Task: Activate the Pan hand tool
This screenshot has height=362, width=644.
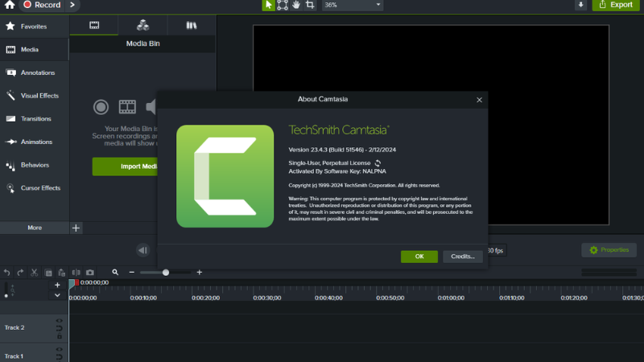Action: click(x=296, y=5)
